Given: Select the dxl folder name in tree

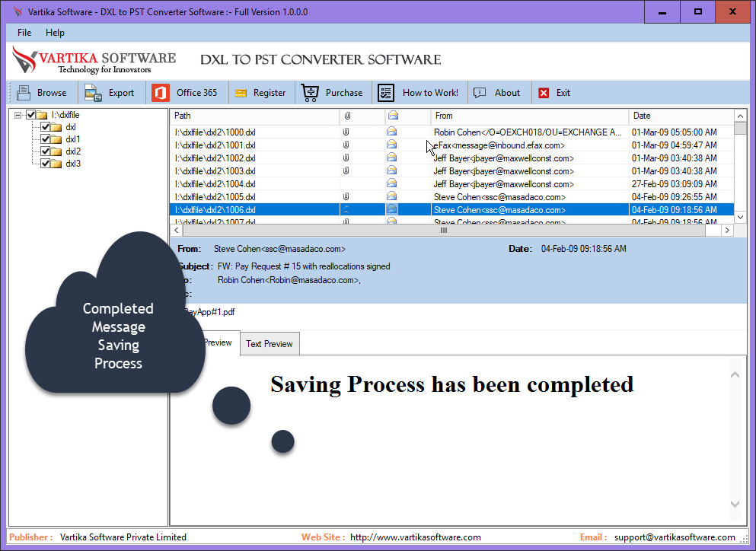Looking at the screenshot, I should tap(71, 127).
